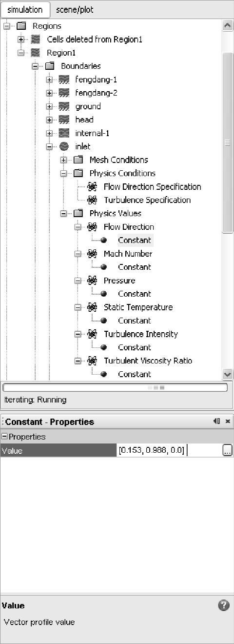This screenshot has height=644, width=234.
Task: Open the vector value editor ellipsis button
Action: point(227,451)
